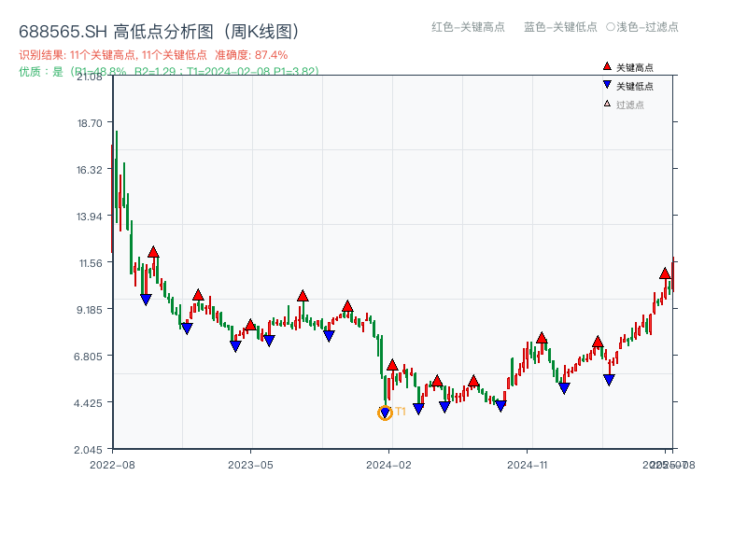Click the 4.425 y-axis label
The height and width of the screenshot is (560, 747).
pos(88,403)
